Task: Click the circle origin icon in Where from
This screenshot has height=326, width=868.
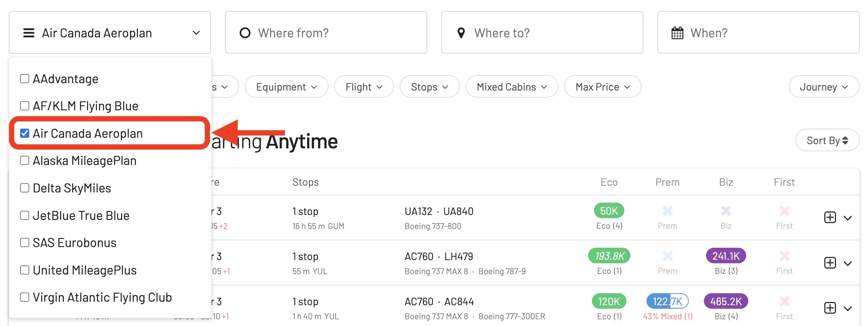Action: click(x=245, y=33)
